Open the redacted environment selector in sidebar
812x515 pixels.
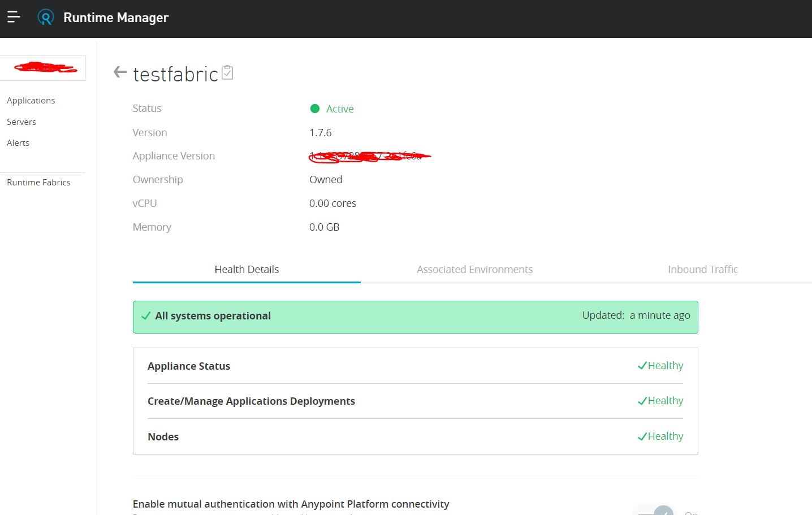43,68
